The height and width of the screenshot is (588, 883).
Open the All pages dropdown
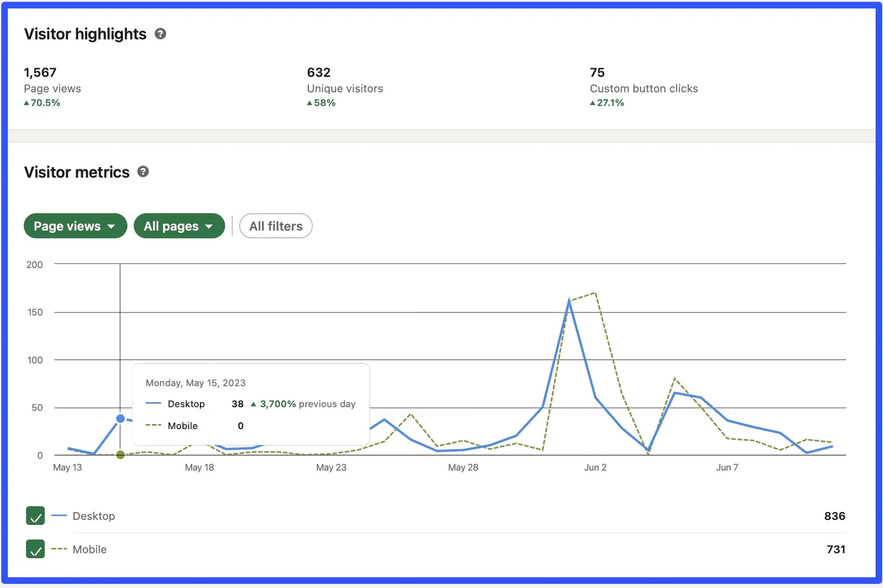click(179, 226)
